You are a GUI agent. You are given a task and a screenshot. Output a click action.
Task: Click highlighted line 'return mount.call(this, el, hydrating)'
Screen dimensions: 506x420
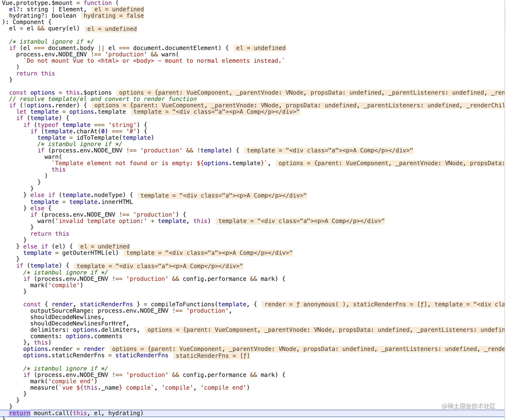76,413
